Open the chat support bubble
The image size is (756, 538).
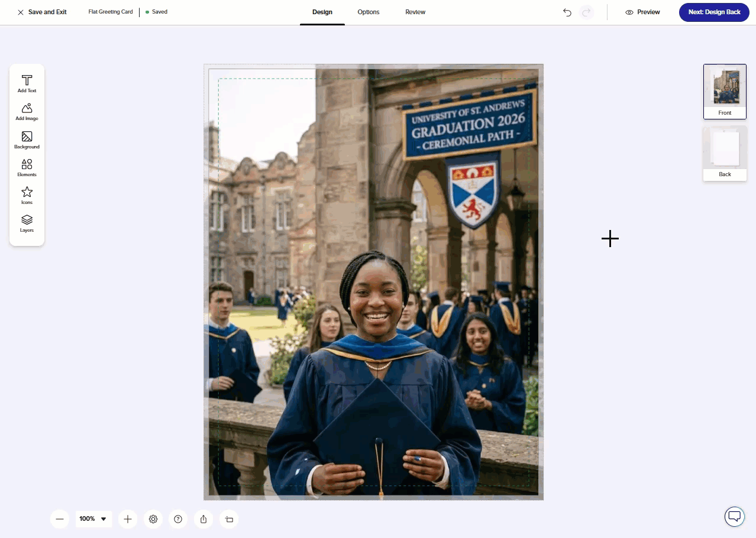734,516
